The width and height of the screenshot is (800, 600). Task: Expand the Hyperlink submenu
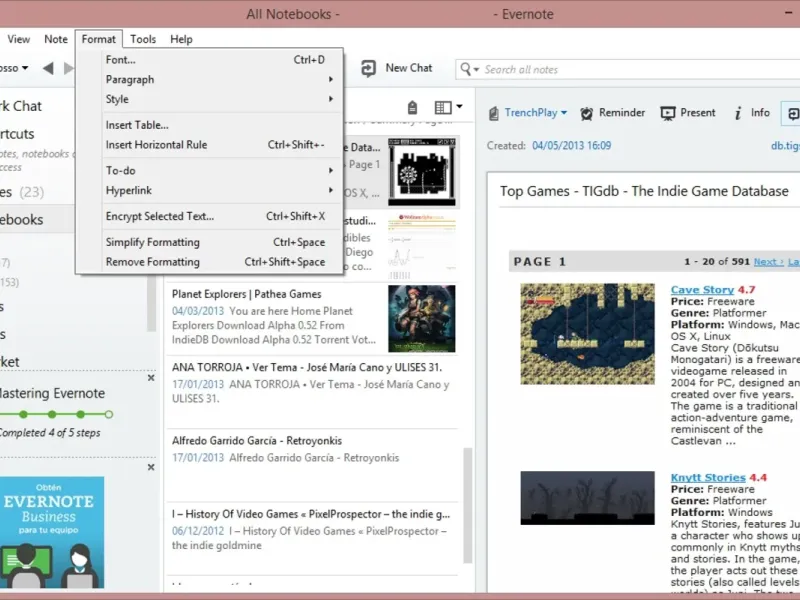pyautogui.click(x=209, y=190)
